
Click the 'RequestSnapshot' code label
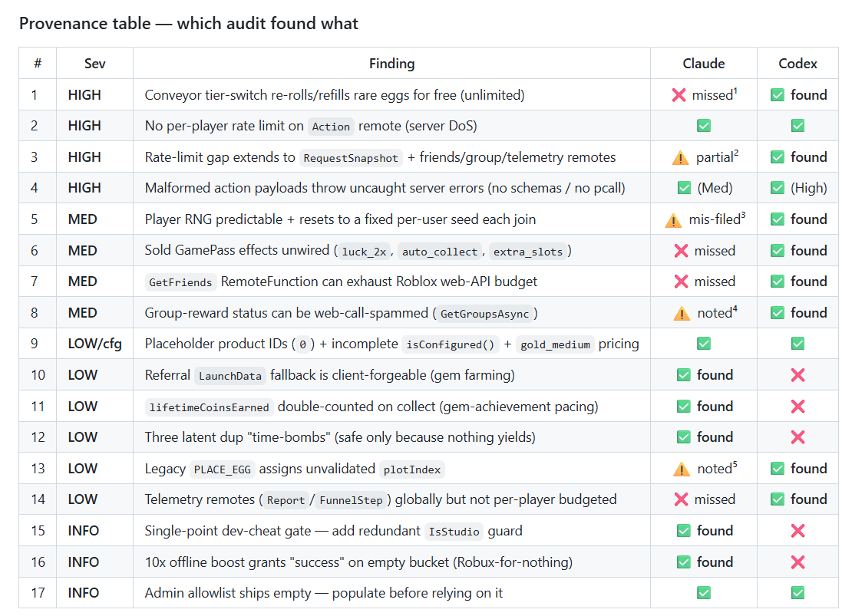pyautogui.click(x=351, y=158)
